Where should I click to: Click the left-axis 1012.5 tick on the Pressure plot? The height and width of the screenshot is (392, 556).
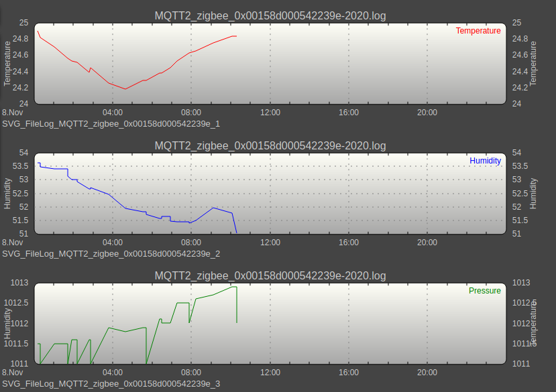pos(16,303)
